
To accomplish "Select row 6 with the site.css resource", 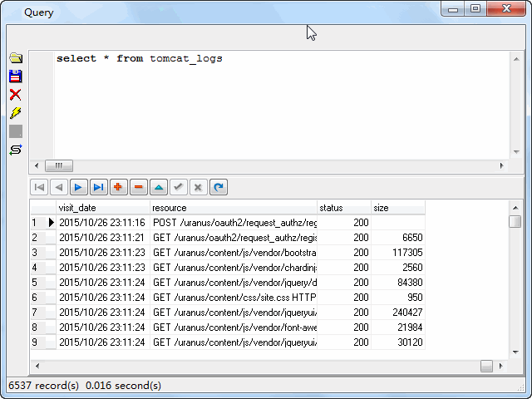I will pos(233,298).
